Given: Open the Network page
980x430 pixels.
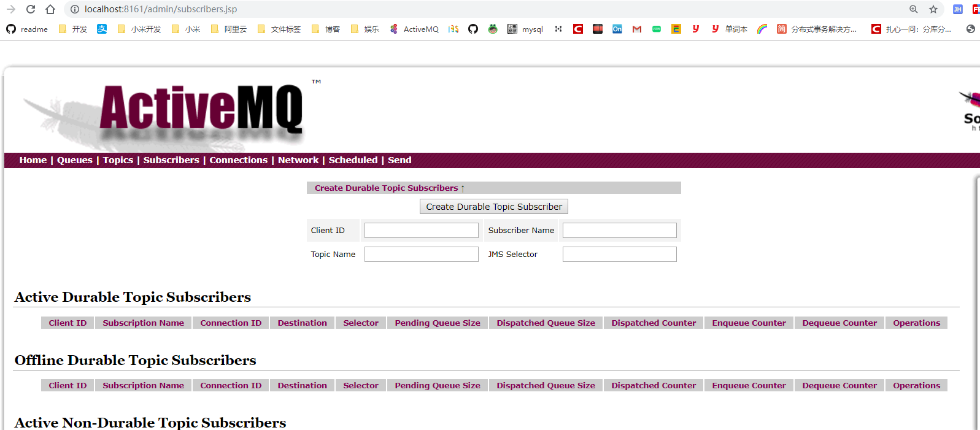Looking at the screenshot, I should [298, 160].
